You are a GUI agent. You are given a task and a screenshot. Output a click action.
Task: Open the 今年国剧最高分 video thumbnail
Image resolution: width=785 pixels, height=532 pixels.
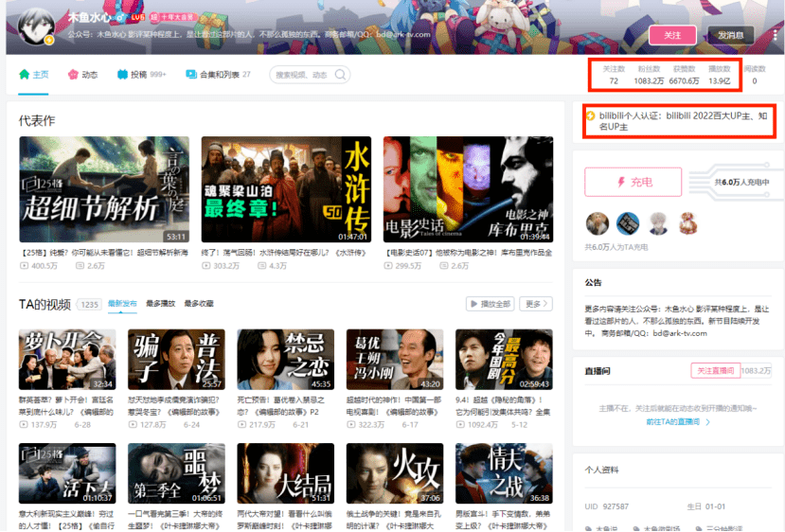504,360
